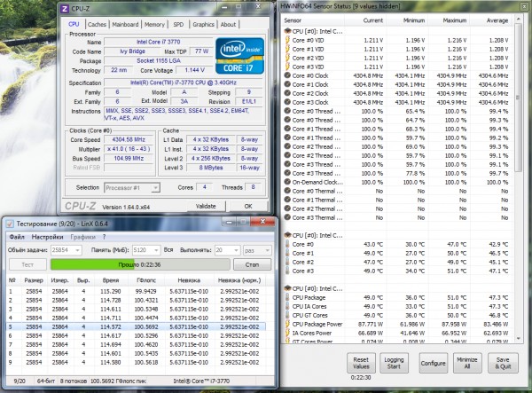Open the Mainboard tab
Image resolution: width=532 pixels, height=393 pixels.
click(x=125, y=25)
